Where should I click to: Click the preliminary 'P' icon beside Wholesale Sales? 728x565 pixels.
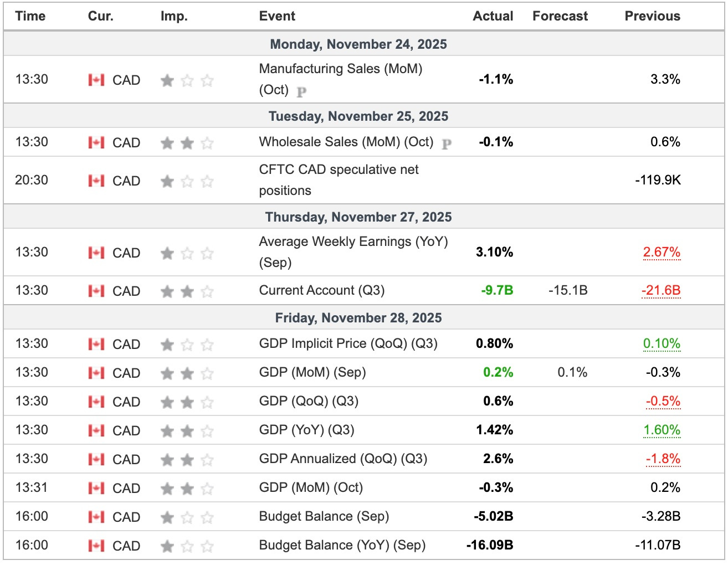pyautogui.click(x=447, y=144)
